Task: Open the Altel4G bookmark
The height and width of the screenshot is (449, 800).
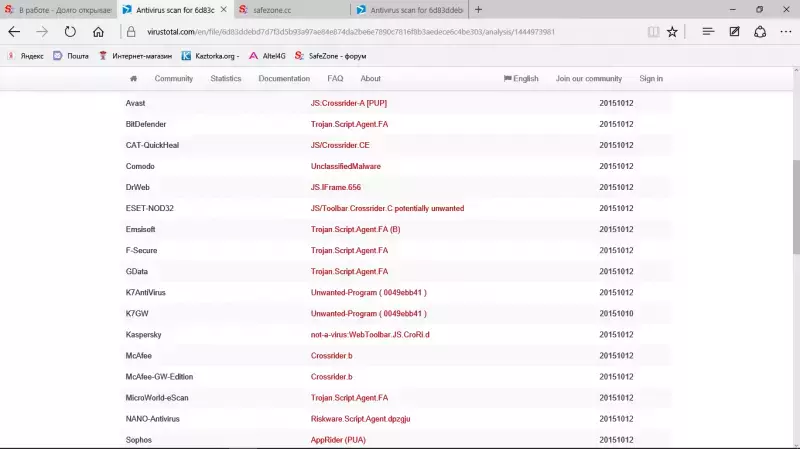Action: (267, 56)
